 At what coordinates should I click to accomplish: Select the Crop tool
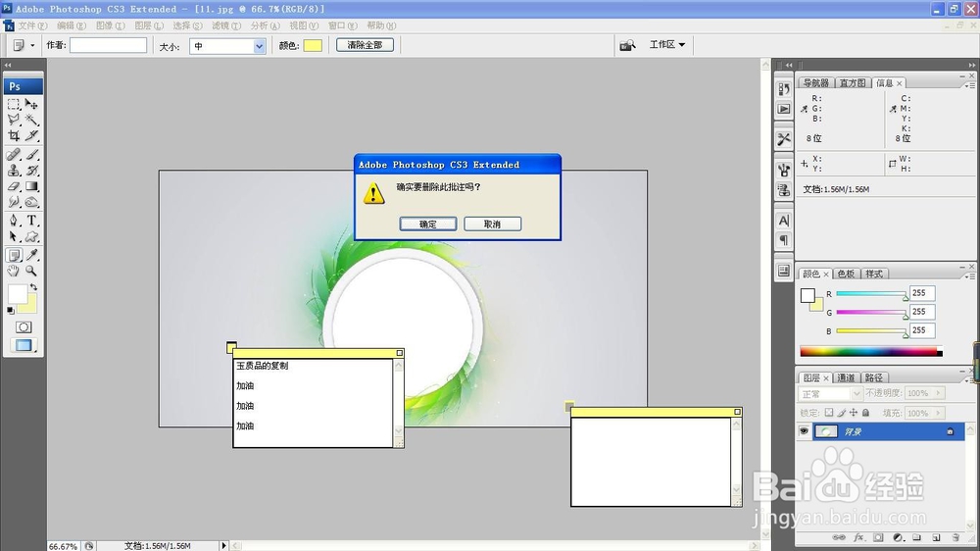(x=14, y=135)
